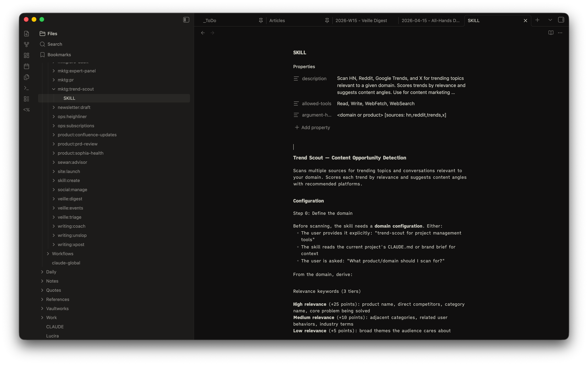This screenshot has height=365, width=588.
Task: Open the tab list dropdown arrow
Action: pyautogui.click(x=550, y=20)
